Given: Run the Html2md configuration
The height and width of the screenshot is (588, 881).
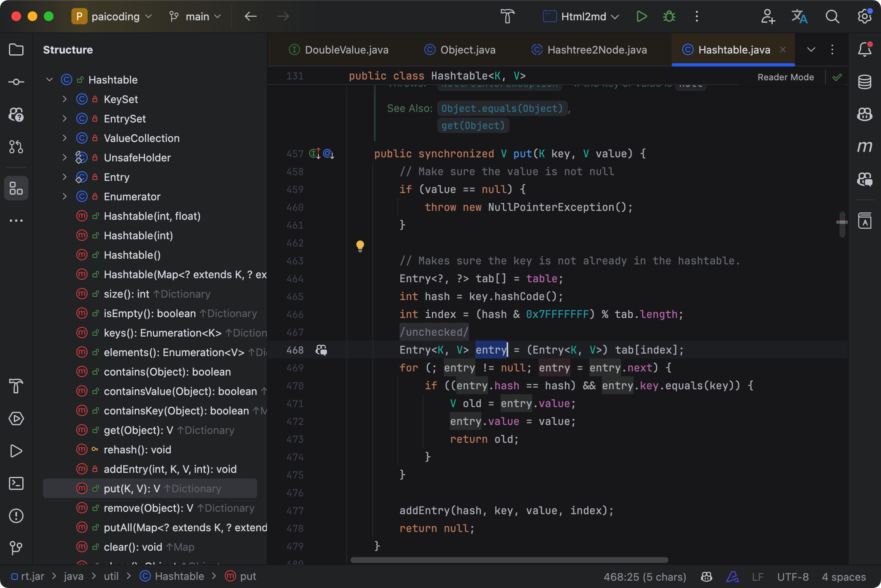Looking at the screenshot, I should coord(641,17).
